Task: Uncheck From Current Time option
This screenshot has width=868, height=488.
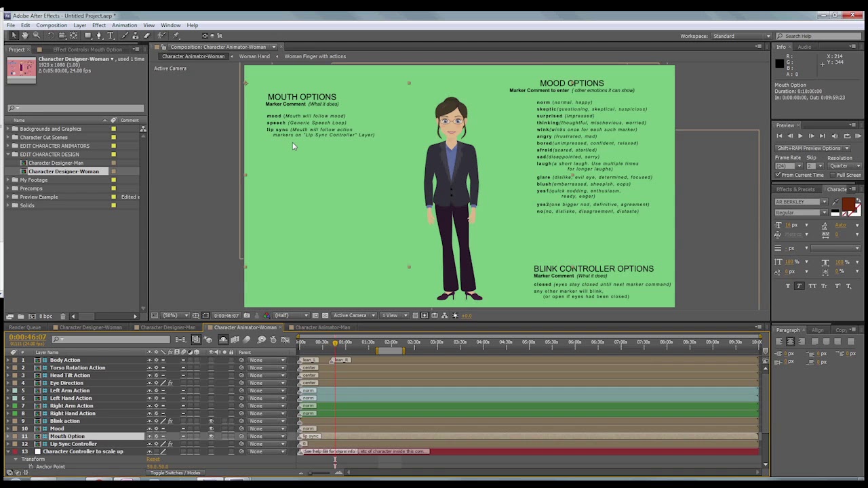Action: (x=778, y=175)
